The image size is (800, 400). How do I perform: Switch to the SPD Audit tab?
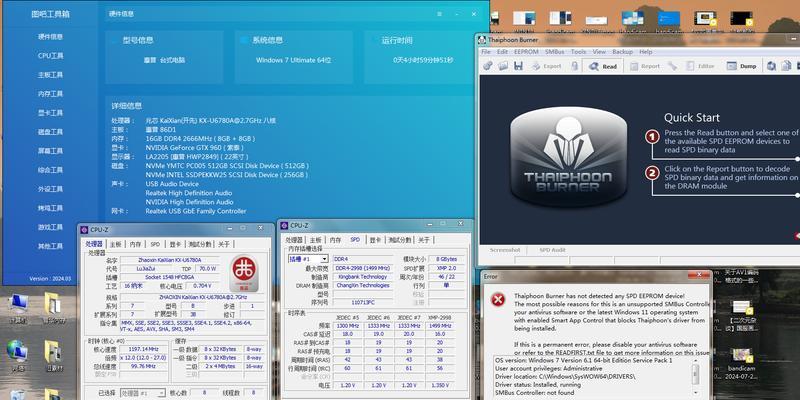[x=552, y=250]
